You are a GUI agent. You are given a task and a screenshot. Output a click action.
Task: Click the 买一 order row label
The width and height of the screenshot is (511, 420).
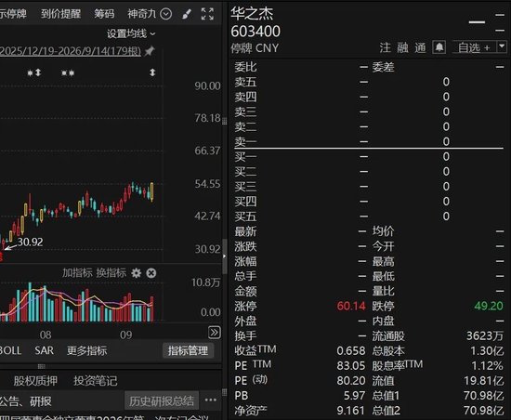click(x=245, y=157)
